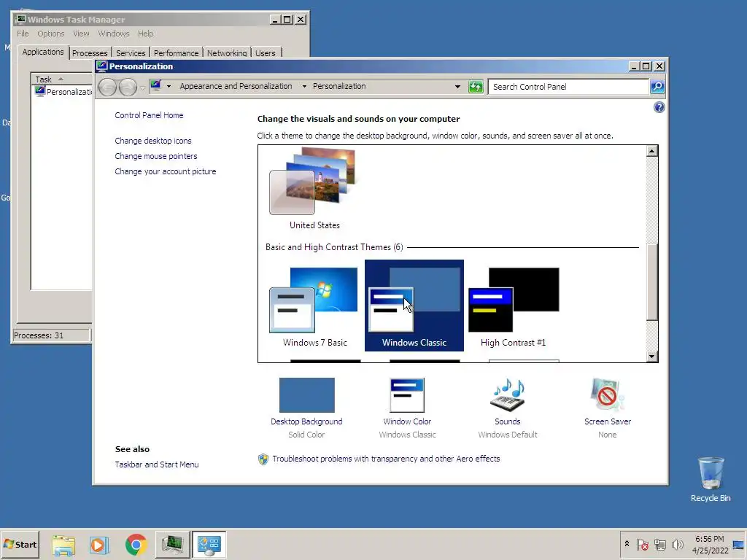The width and height of the screenshot is (747, 560).
Task: Switch to Task Manager taskbar button
Action: click(x=172, y=544)
